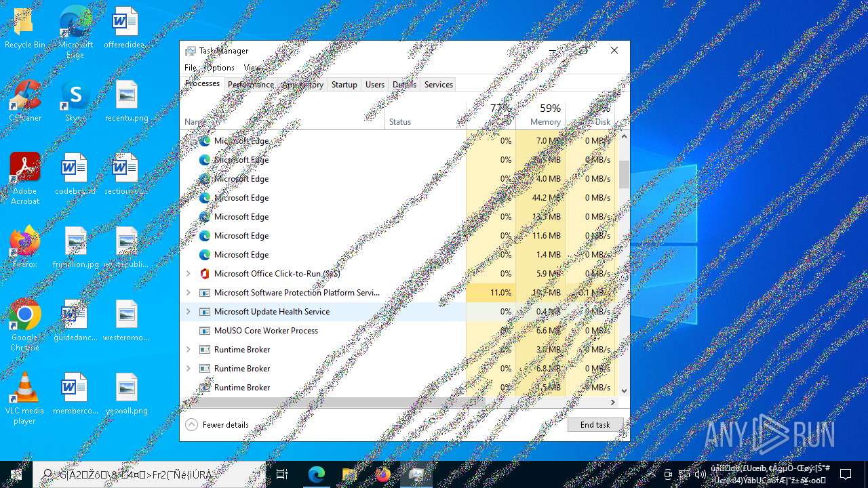This screenshot has height=488, width=868.
Task: Click the volume tray icon
Action: (x=701, y=474)
